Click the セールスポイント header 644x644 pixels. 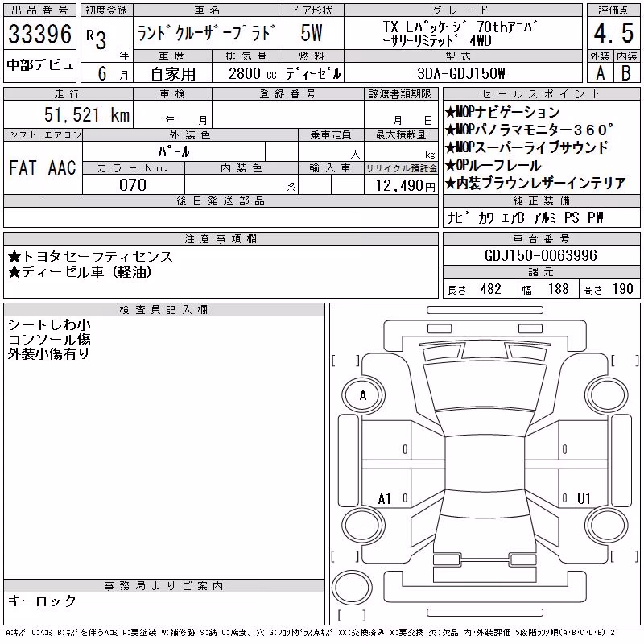(x=541, y=94)
